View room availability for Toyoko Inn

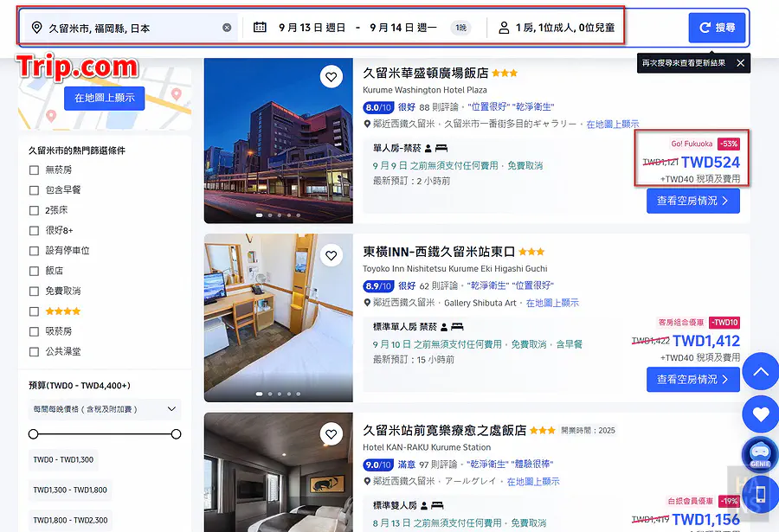pos(693,380)
